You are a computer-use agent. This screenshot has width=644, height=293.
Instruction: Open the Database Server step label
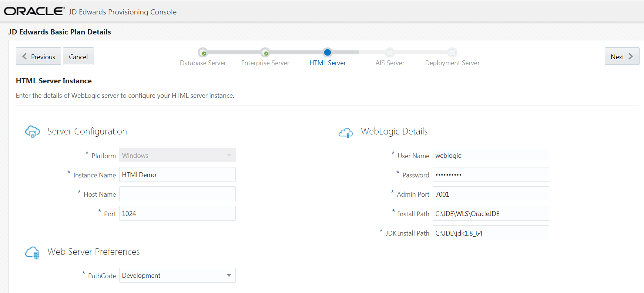(x=203, y=63)
